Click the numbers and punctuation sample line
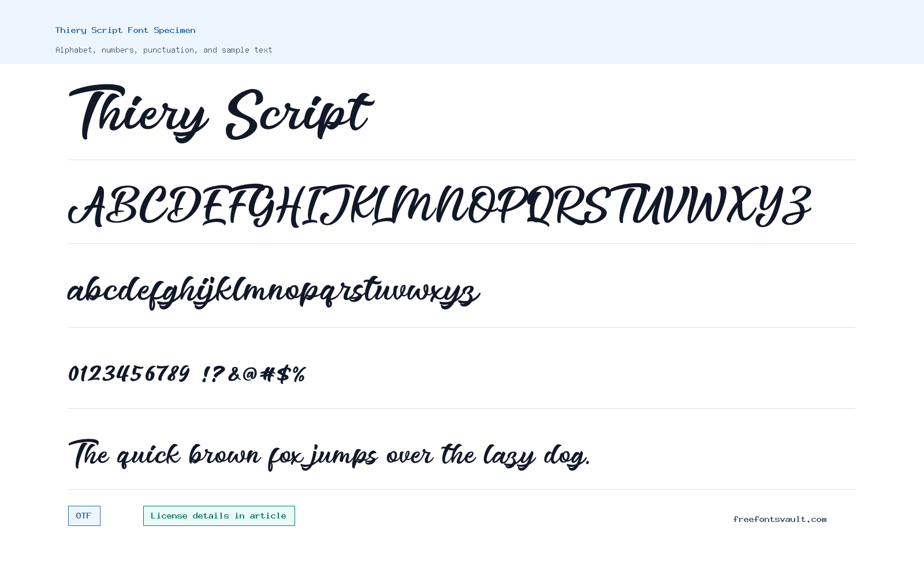 187,373
